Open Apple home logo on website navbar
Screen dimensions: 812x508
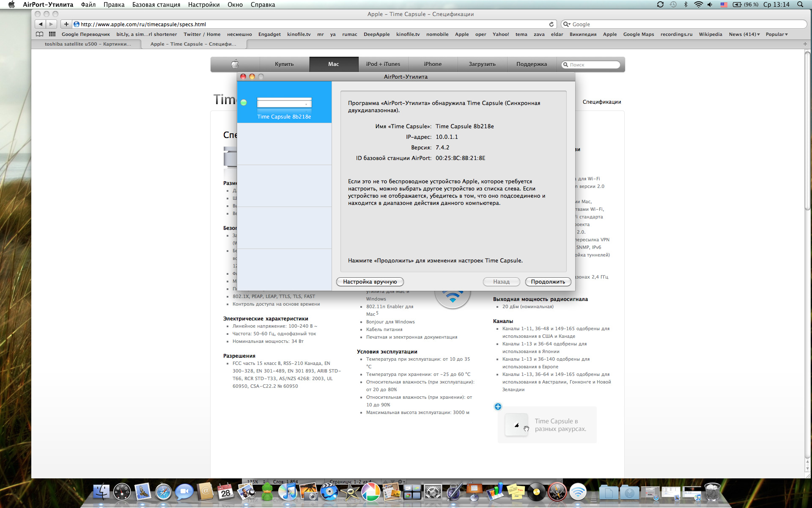tap(235, 64)
